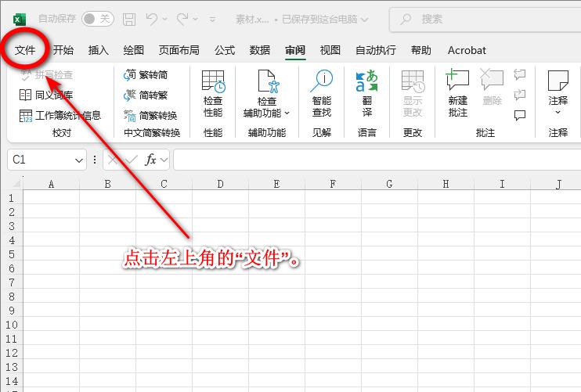Select row 10 header

[x=12, y=325]
